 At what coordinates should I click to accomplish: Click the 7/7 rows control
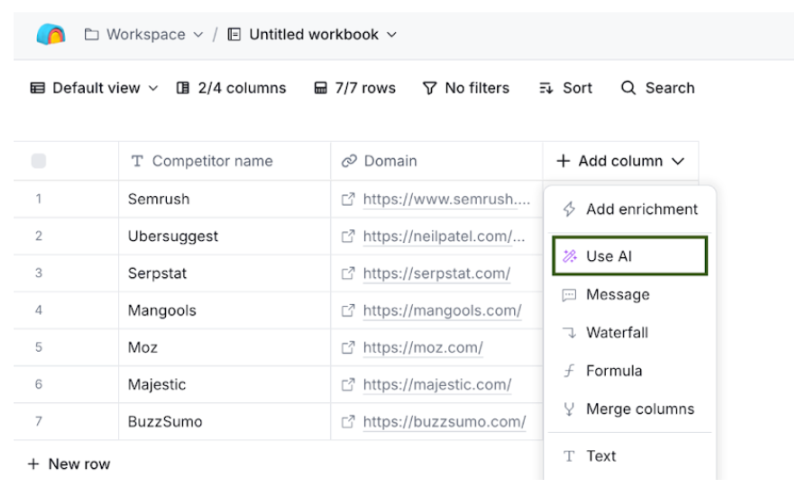(x=354, y=88)
